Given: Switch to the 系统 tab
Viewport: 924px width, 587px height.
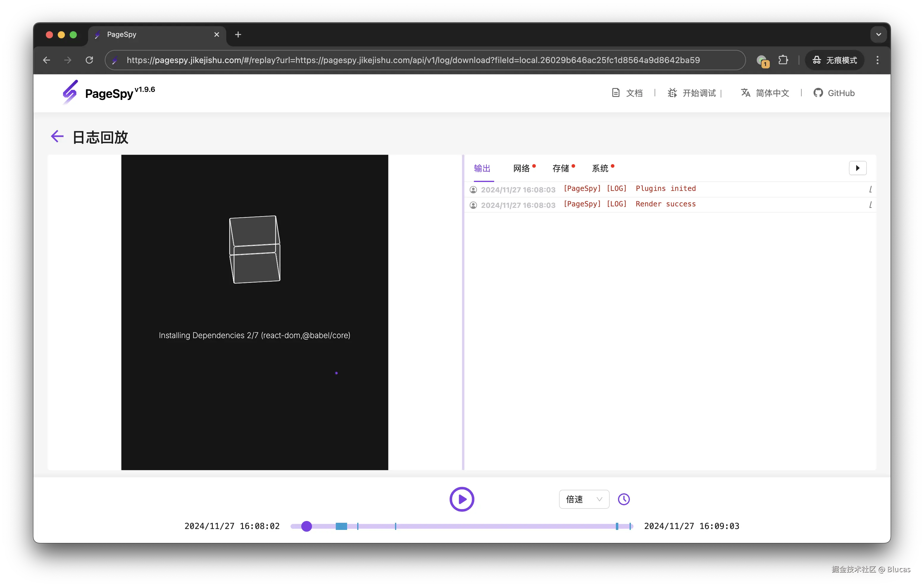Looking at the screenshot, I should click(600, 168).
